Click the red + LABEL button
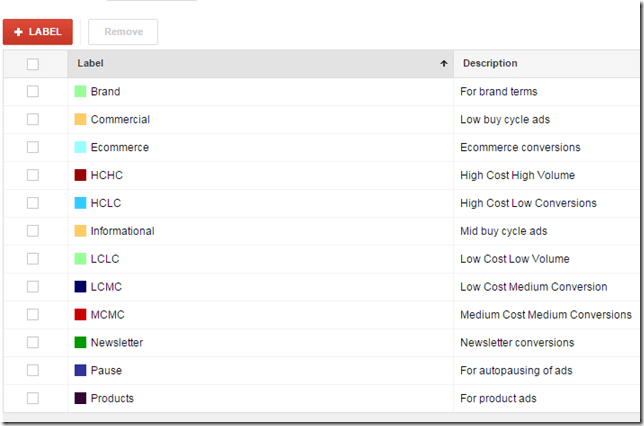The image size is (644, 426). [x=38, y=32]
